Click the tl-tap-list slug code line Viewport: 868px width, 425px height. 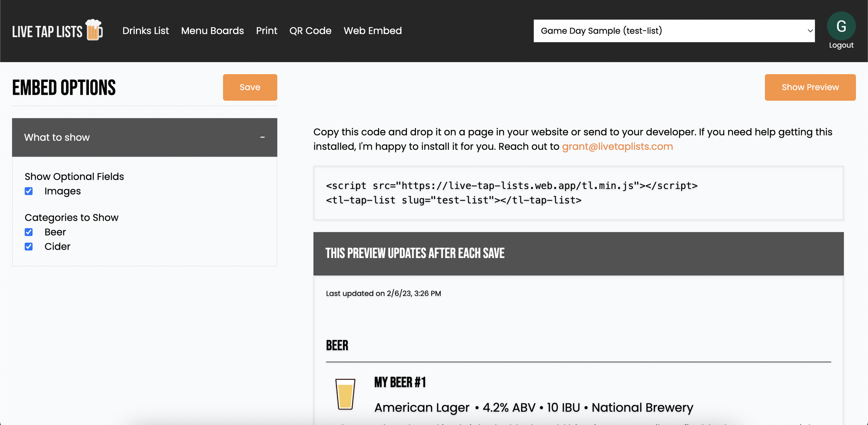453,200
